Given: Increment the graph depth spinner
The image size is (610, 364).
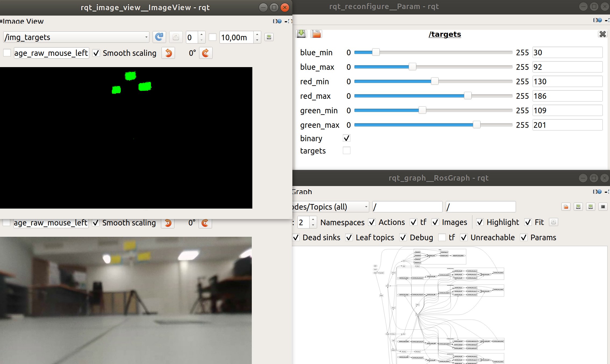Looking at the screenshot, I should coord(313,220).
